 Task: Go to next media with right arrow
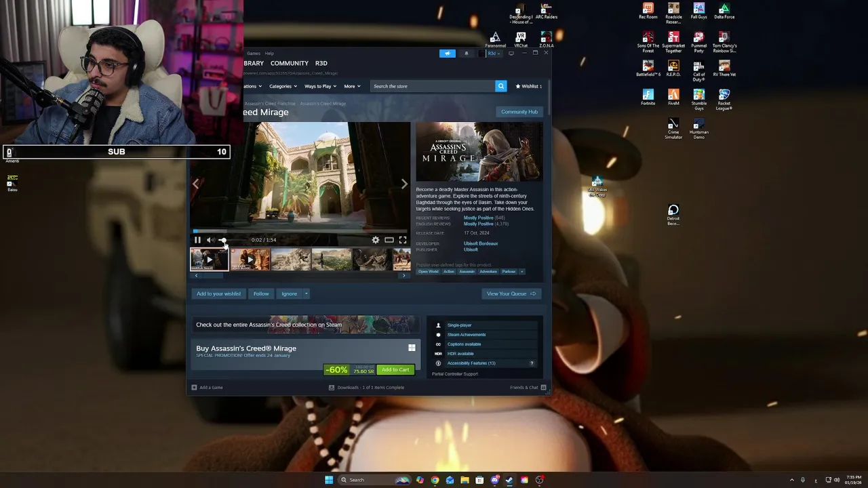tap(404, 184)
